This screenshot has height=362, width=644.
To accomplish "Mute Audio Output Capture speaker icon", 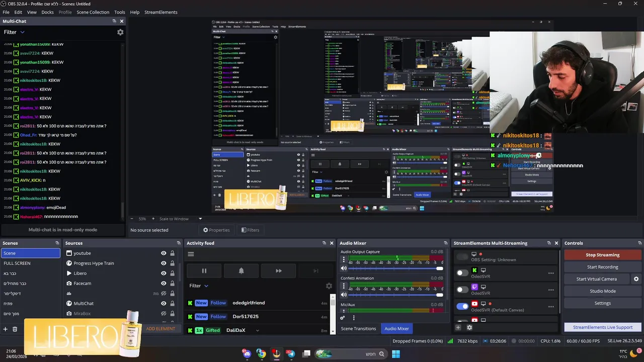I will (344, 268).
